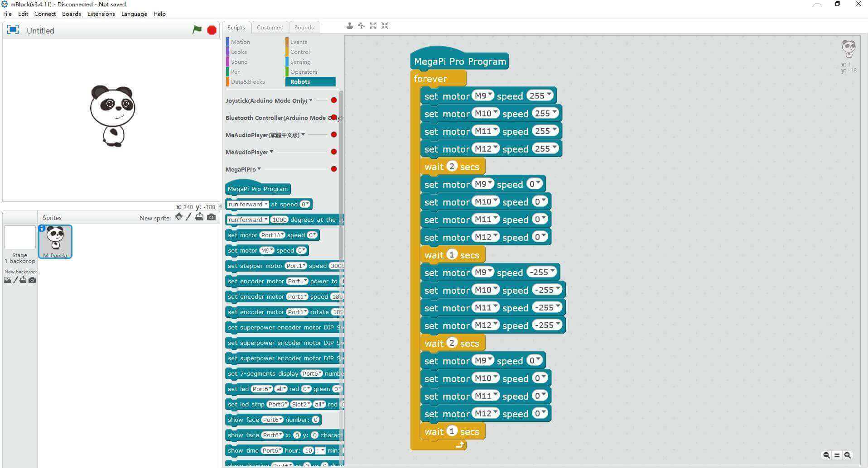Open the Help menu

pos(159,14)
